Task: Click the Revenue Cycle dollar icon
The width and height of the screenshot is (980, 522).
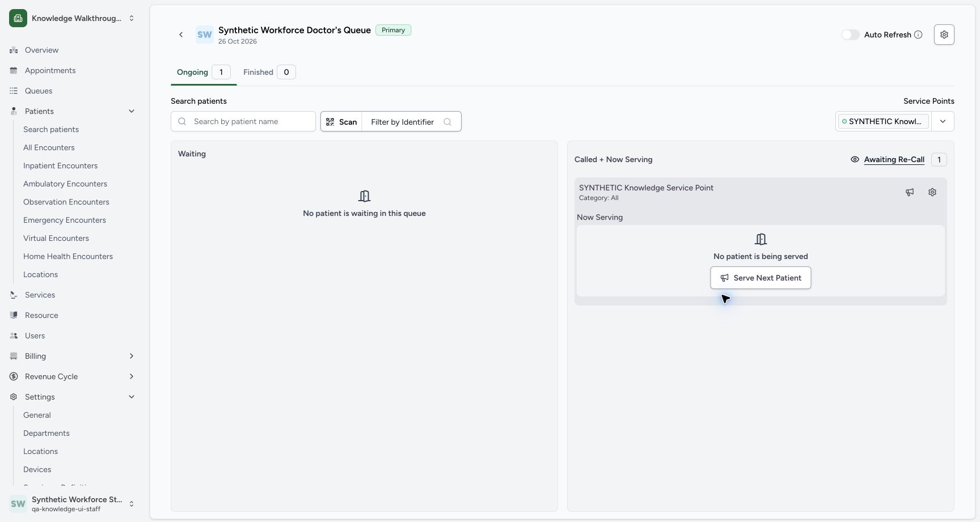Action: click(14, 376)
